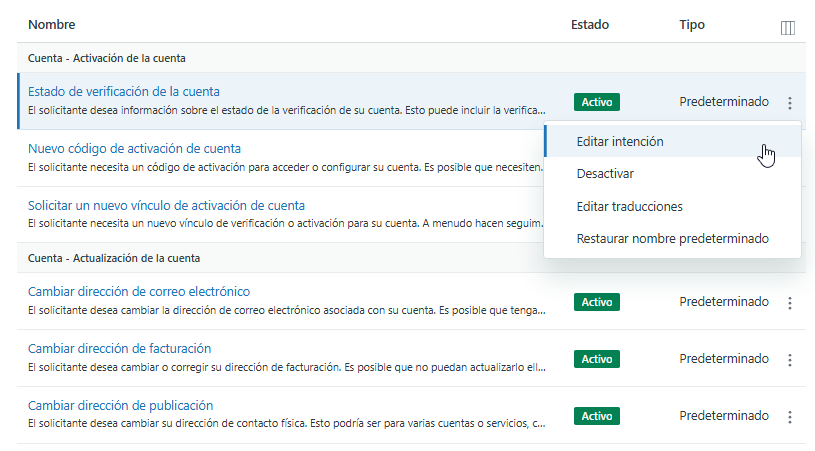Click the Tipo column header
This screenshot has width=815, height=451.
(692, 24)
